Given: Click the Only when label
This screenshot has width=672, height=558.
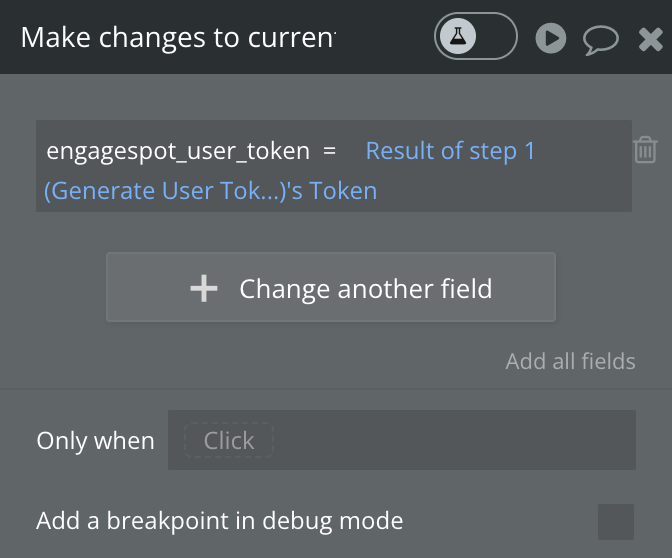Looking at the screenshot, I should click(x=95, y=441).
